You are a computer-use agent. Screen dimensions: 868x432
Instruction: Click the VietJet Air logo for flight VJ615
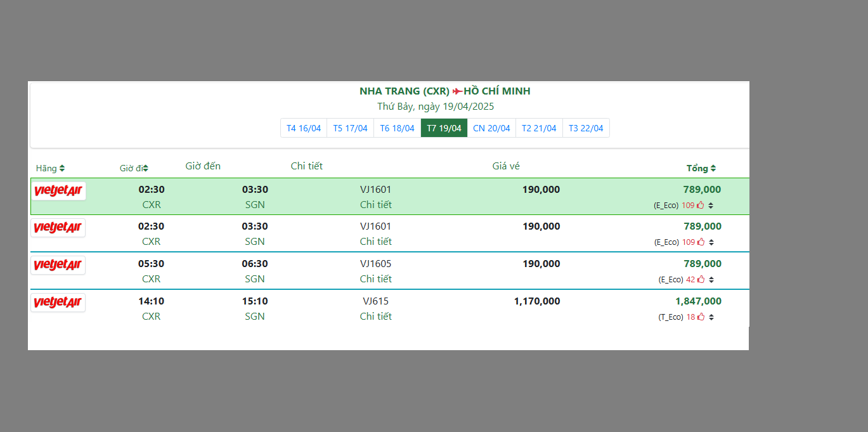pos(58,303)
